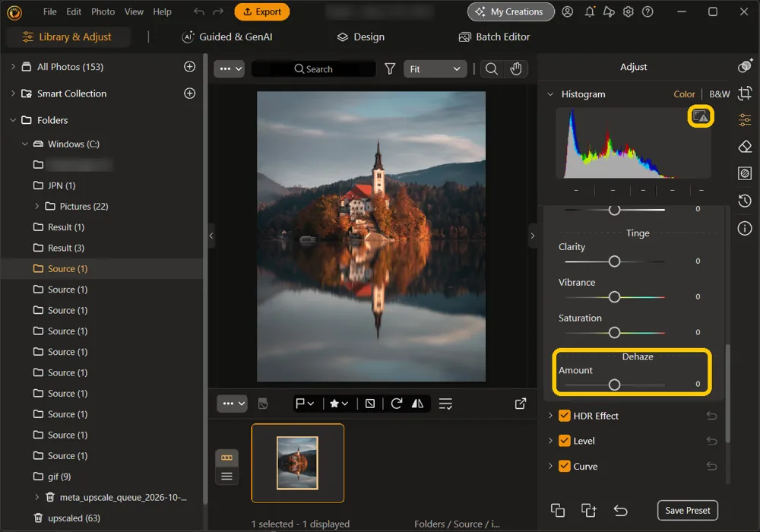Viewport: 760px width, 532px height.
Task: Open the more options dropdown below preview
Action: coord(232,404)
